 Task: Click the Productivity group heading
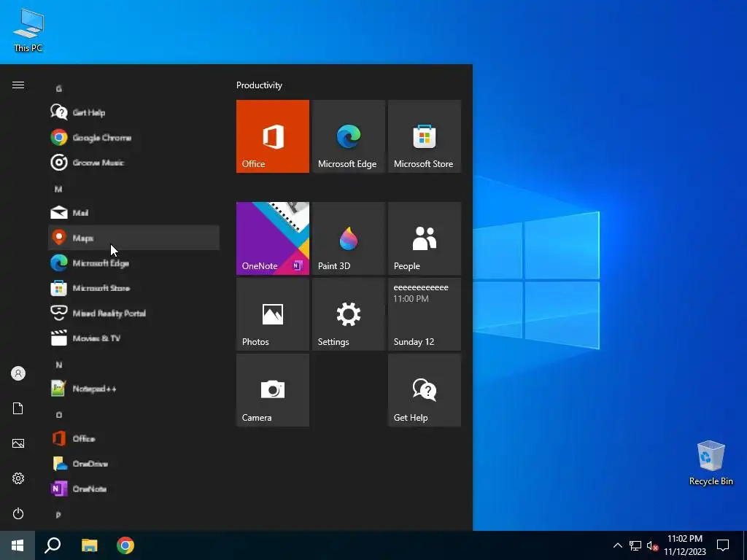coord(259,85)
